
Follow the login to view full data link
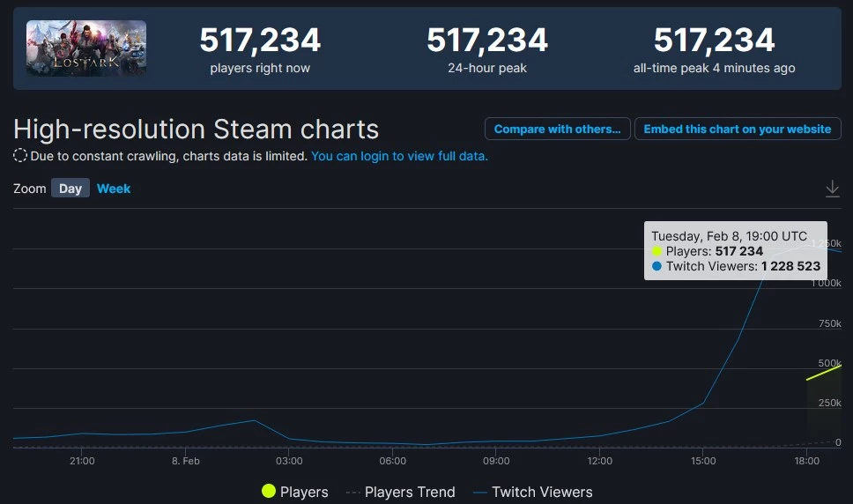click(399, 156)
